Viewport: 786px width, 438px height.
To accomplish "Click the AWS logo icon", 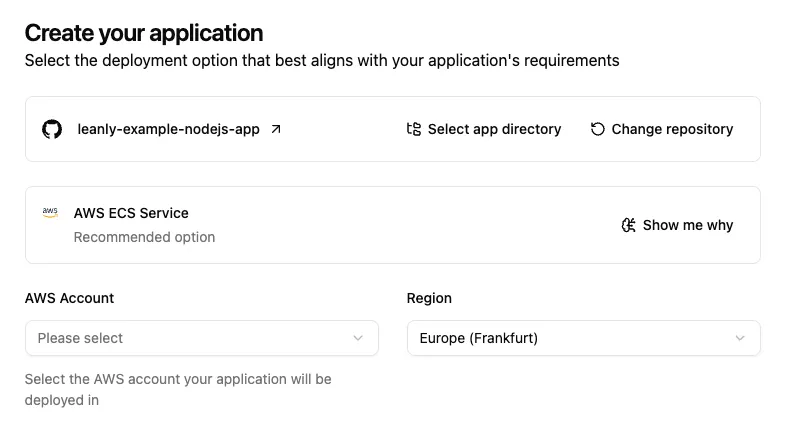I will (50, 213).
